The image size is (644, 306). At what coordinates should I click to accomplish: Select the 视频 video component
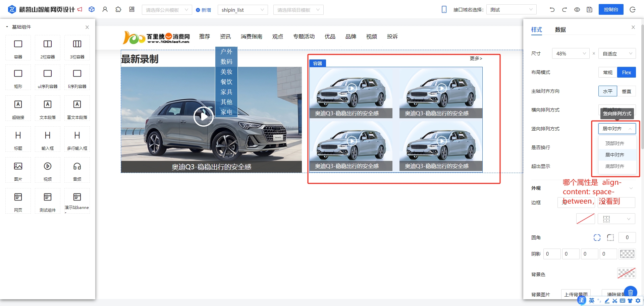coord(48,170)
